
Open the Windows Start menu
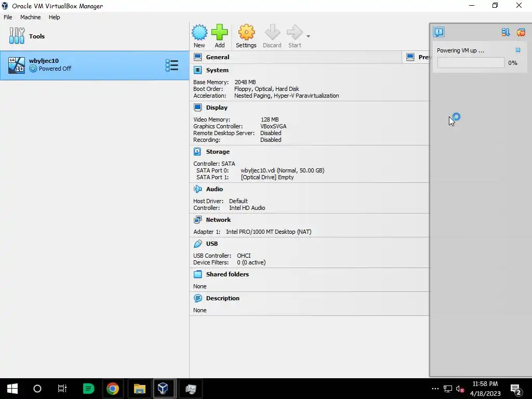pyautogui.click(x=12, y=389)
